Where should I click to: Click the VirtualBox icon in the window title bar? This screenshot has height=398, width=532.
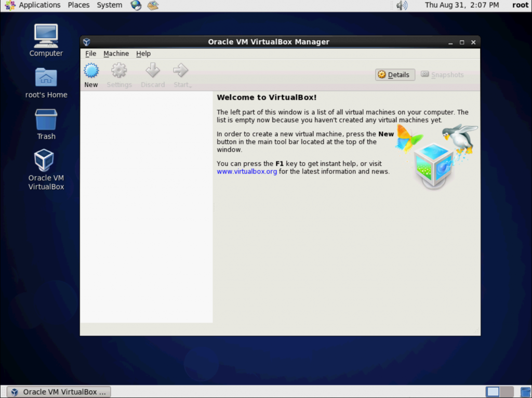87,42
